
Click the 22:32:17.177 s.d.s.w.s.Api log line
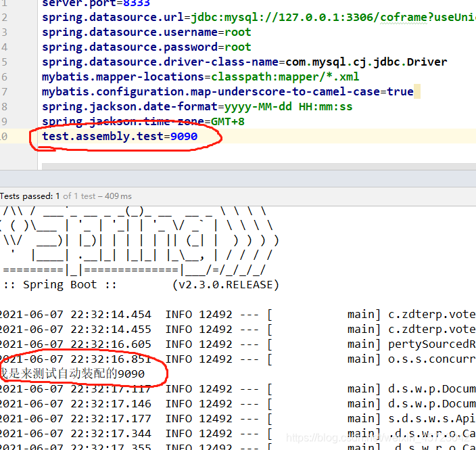[x=238, y=419]
